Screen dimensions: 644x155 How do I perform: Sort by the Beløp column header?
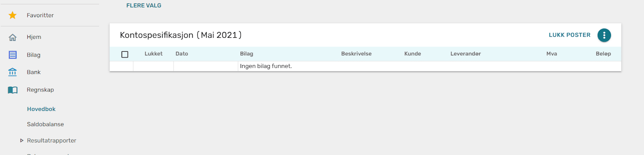(x=603, y=54)
